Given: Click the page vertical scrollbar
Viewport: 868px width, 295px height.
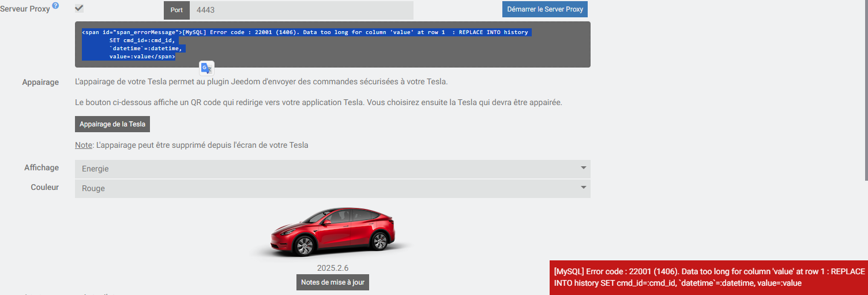Looking at the screenshot, I should [x=865, y=89].
